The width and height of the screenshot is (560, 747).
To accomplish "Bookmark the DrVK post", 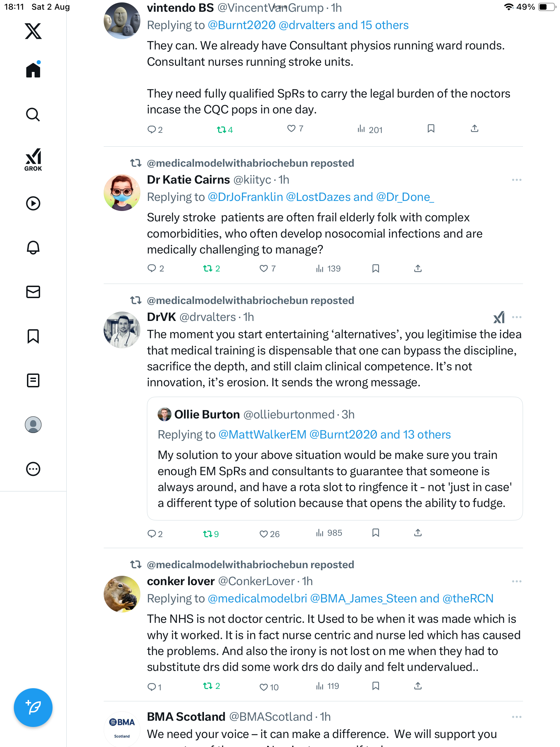I will pyautogui.click(x=376, y=533).
